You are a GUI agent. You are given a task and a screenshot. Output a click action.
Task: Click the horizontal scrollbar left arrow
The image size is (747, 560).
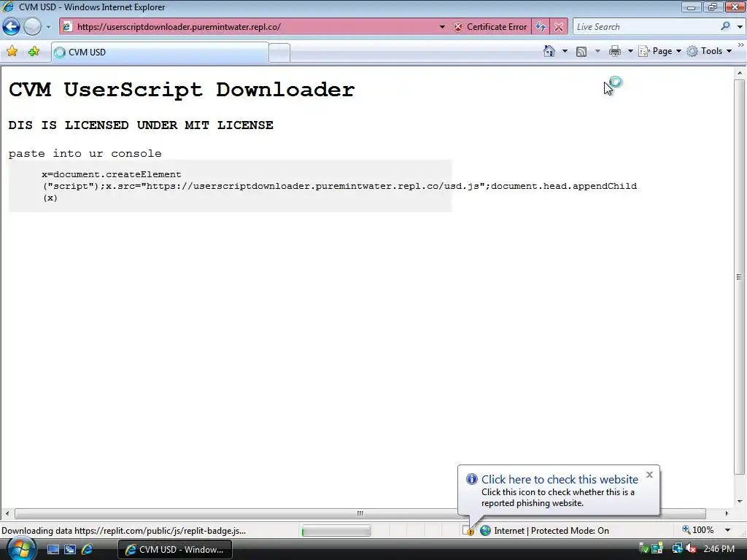[x=7, y=513]
